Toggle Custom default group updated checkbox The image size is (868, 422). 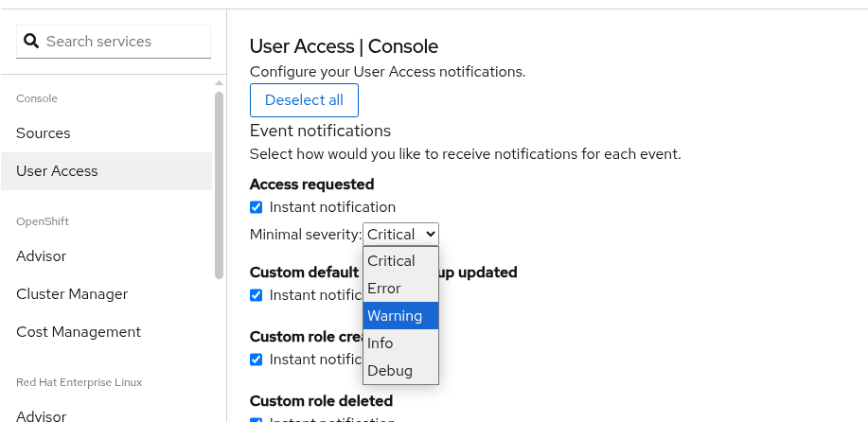[257, 295]
